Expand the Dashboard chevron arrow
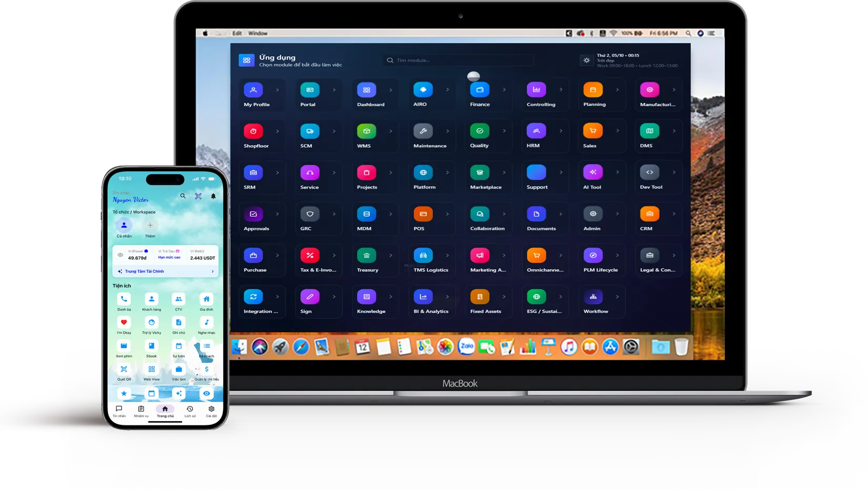 click(x=391, y=90)
